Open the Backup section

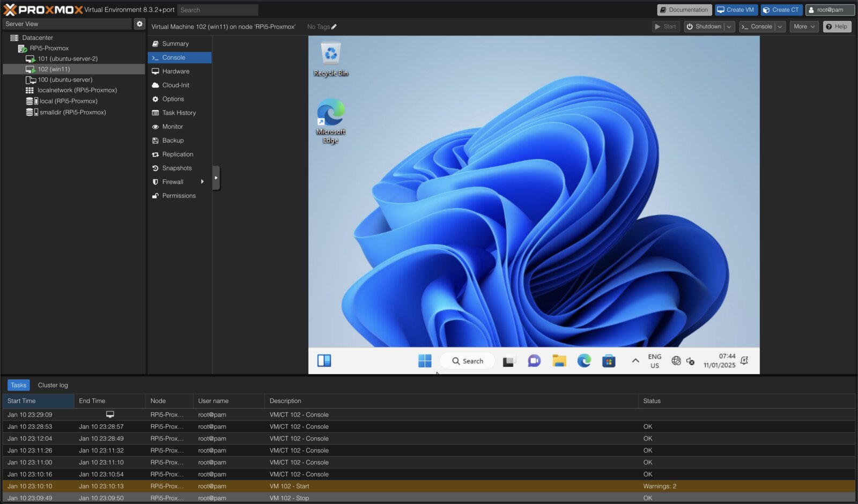[180, 140]
